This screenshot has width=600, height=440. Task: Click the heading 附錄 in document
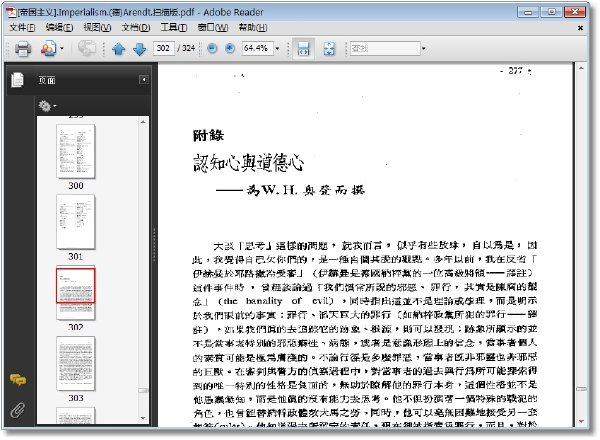[208, 135]
